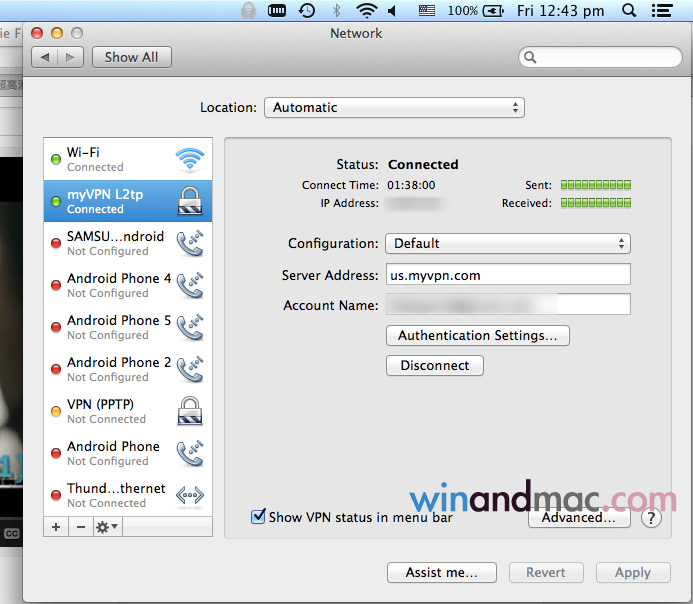Click phone icon beside Android Phone 4
Viewport: 693px width, 604px height.
pos(190,285)
